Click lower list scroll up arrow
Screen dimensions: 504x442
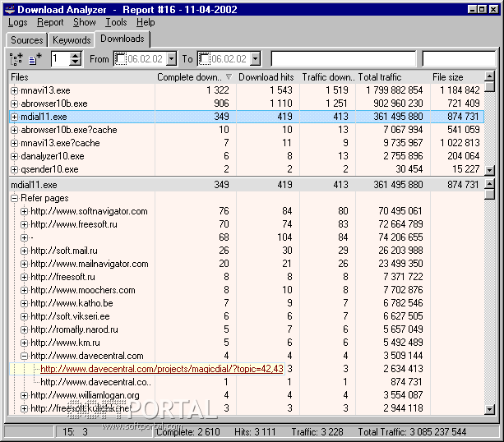coord(489,184)
